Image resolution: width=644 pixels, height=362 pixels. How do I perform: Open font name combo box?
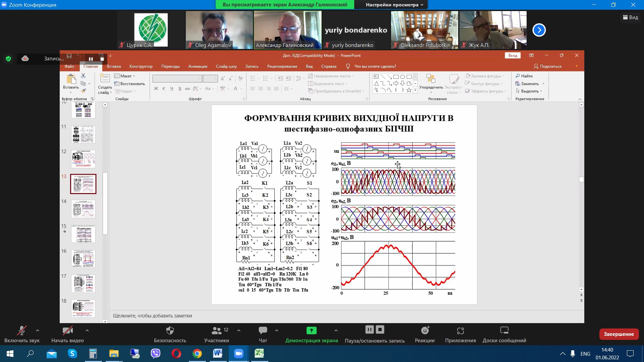coord(177,79)
